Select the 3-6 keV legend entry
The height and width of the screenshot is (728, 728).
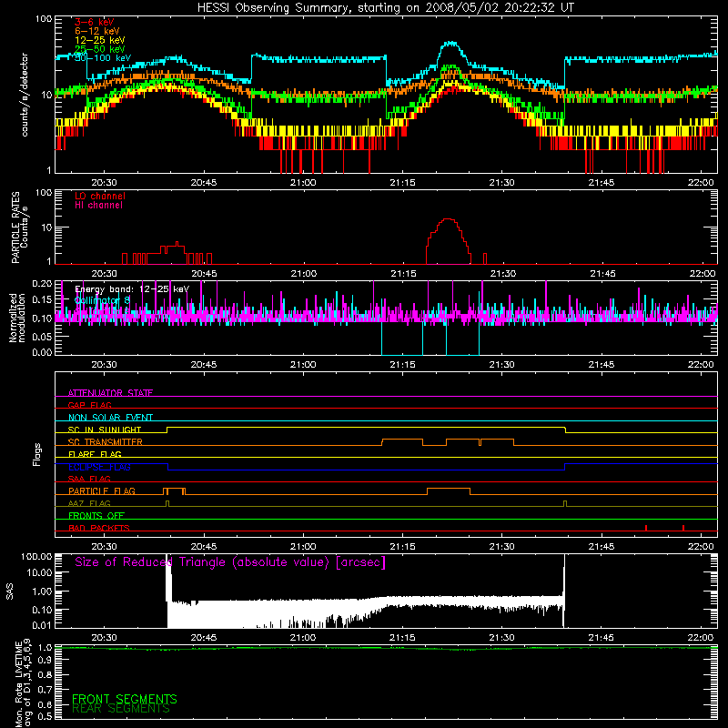point(95,22)
